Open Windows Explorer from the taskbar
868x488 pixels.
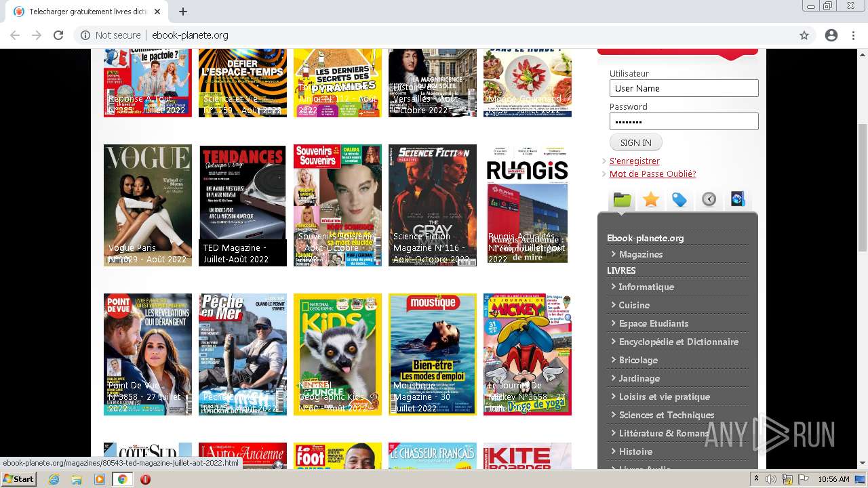(x=77, y=479)
